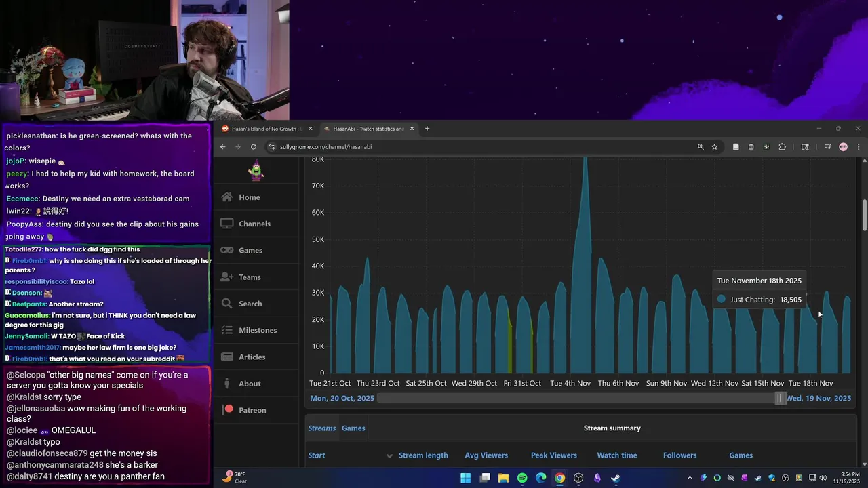Go back in the Chrome browser

click(x=222, y=146)
